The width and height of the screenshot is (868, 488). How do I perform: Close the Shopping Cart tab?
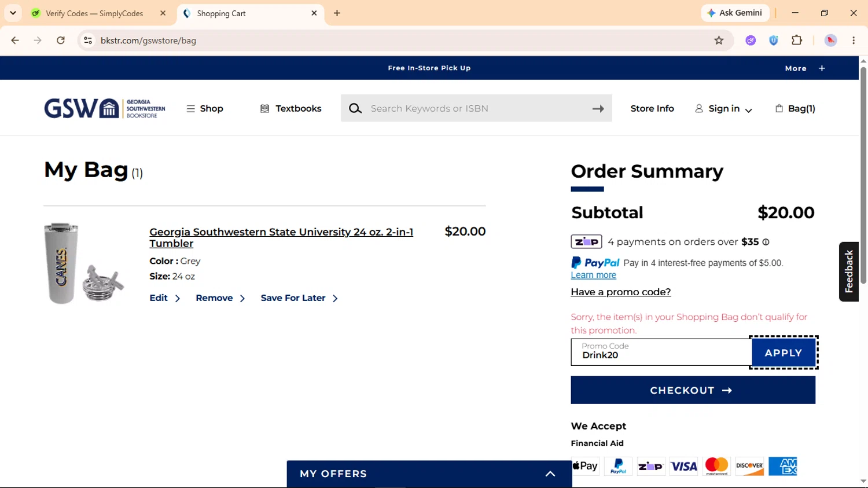tap(314, 13)
